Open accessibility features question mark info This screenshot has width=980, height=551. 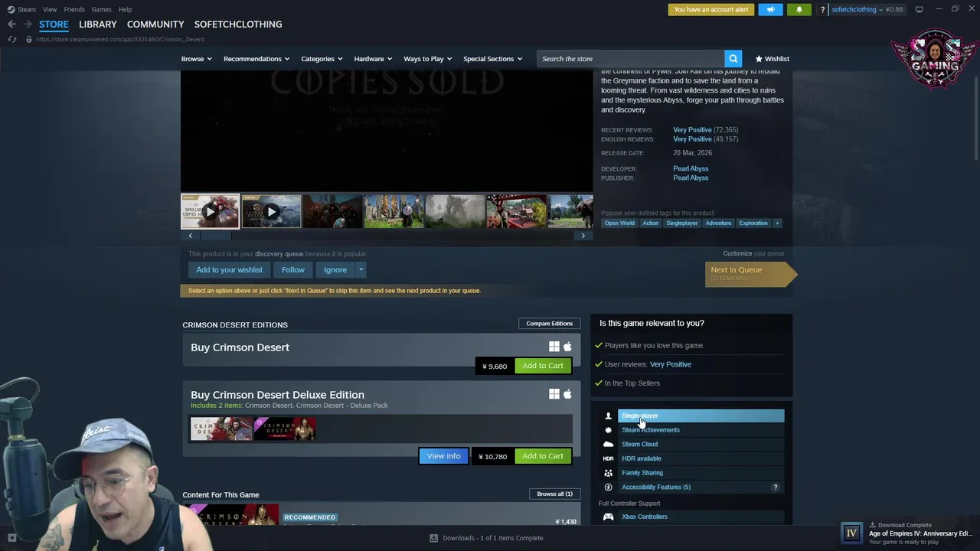pos(775,487)
